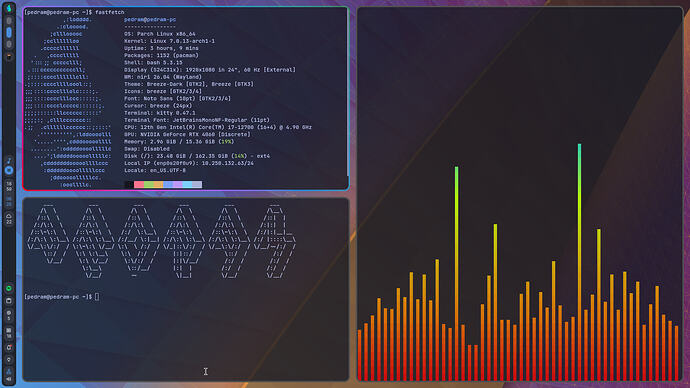Image resolution: width=690 pixels, height=388 pixels.
Task: Click the 'Local IP' line
Action: click(189, 163)
